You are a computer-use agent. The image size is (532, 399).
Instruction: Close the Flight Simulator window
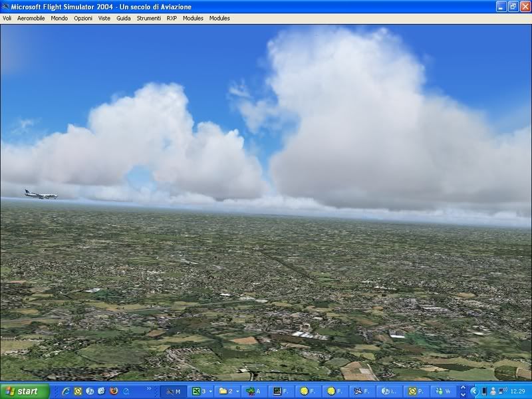point(525,7)
